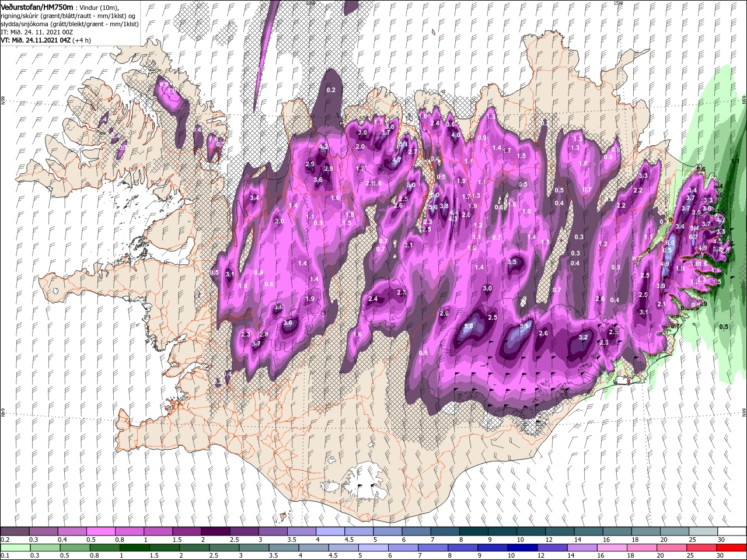This screenshot has height=560, width=747.
Task: Pick lower legend swatch between 16 and 18
Action: click(x=612, y=547)
